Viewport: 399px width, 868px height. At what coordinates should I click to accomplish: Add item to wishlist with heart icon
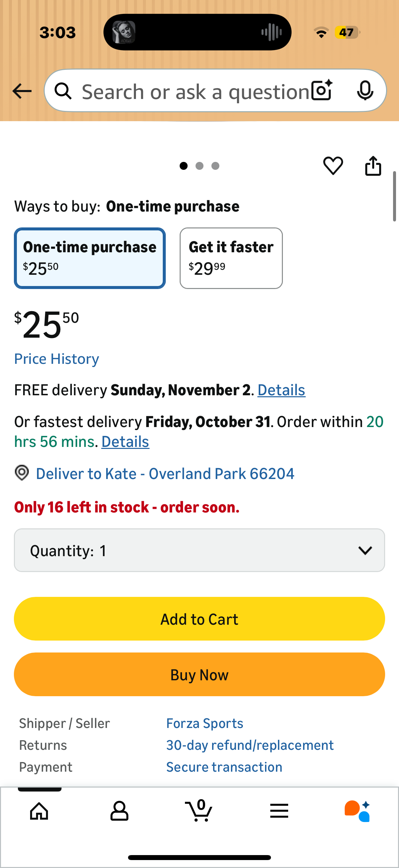coord(333,166)
